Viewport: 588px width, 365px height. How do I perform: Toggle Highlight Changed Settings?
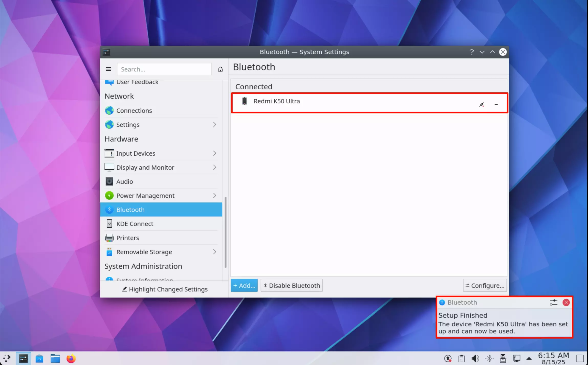(165, 289)
